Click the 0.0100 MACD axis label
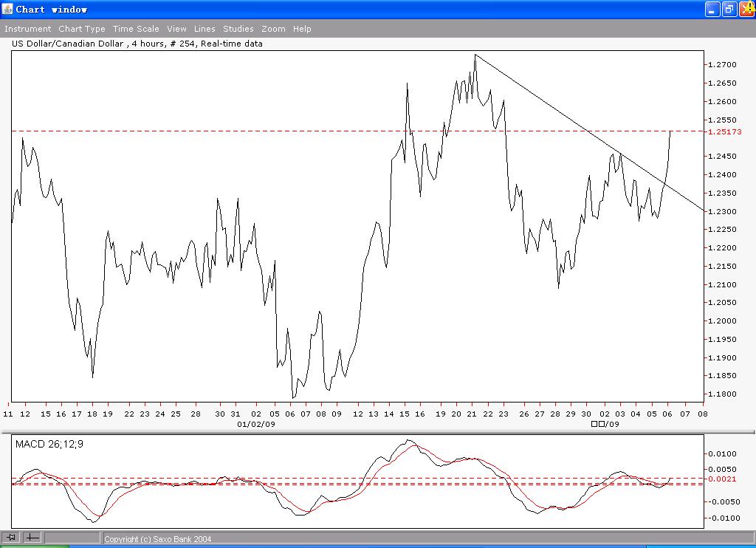 722,454
